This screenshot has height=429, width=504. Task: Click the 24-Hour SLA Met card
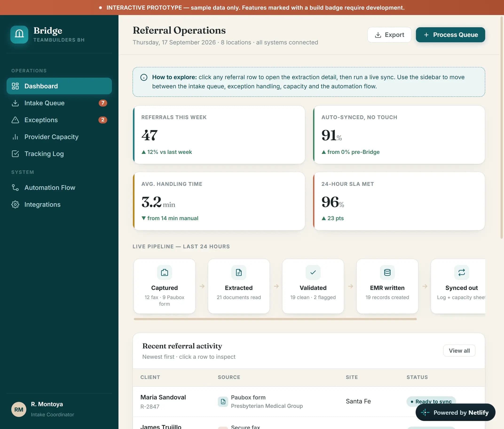399,201
